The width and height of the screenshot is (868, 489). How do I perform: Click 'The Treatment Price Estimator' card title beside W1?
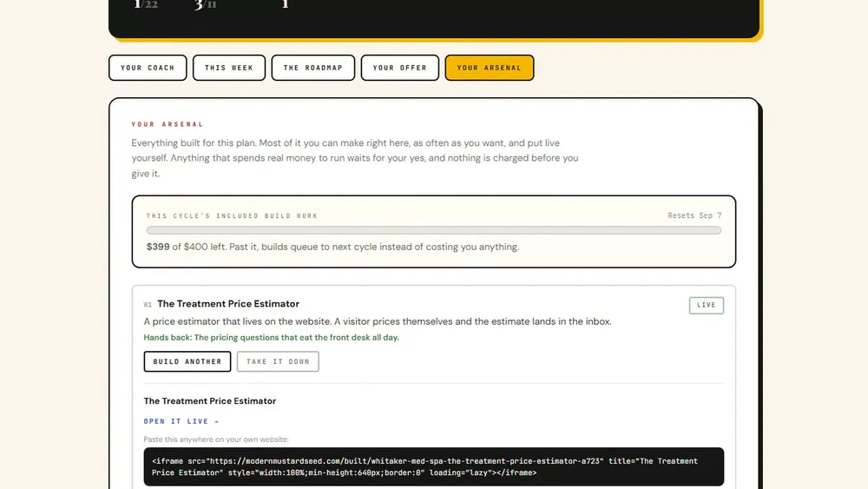[x=228, y=303]
